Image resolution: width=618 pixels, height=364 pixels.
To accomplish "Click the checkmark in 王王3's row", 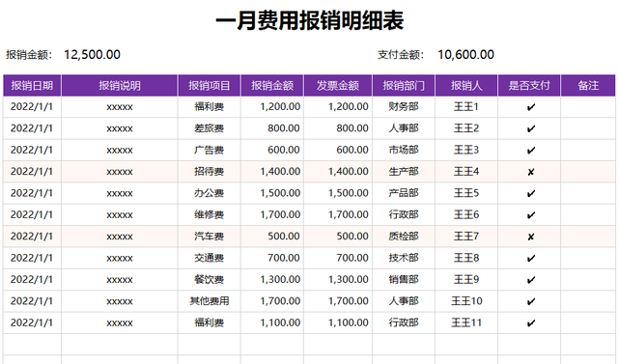I will 531,151.
